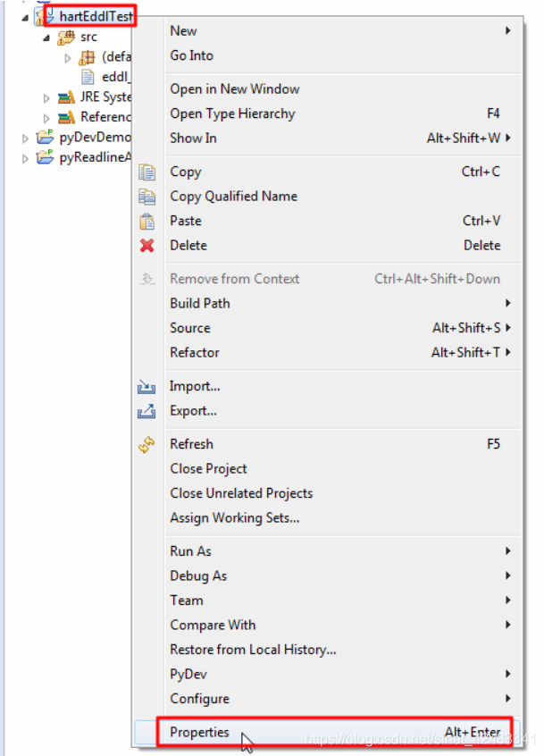
Task: Click the red Delete X icon
Action: pos(147,246)
